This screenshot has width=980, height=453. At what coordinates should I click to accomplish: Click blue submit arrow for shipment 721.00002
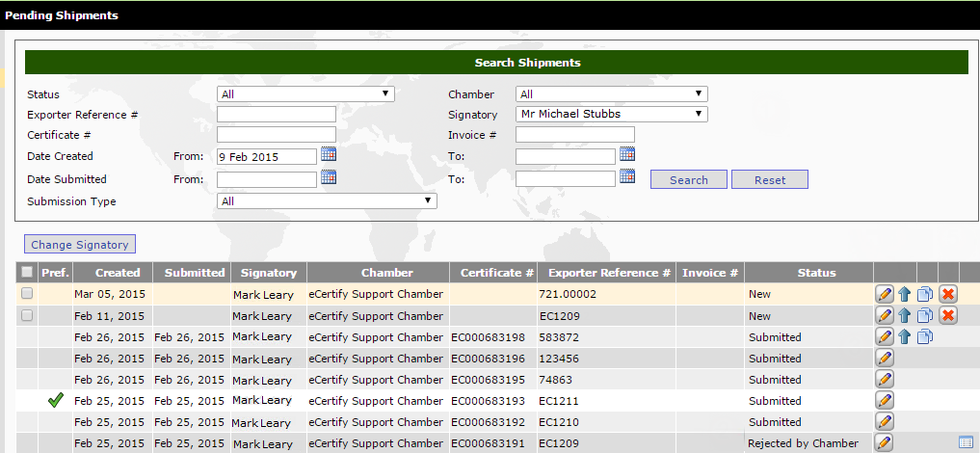(x=905, y=294)
